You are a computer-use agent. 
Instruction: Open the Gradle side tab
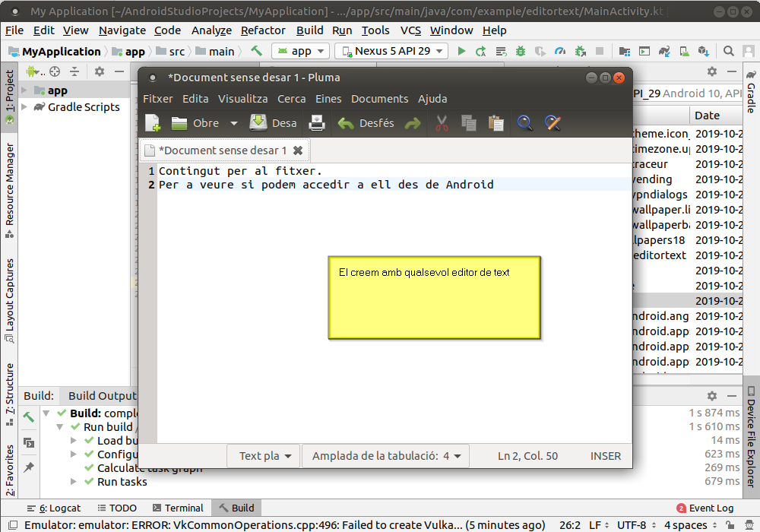pyautogui.click(x=751, y=91)
